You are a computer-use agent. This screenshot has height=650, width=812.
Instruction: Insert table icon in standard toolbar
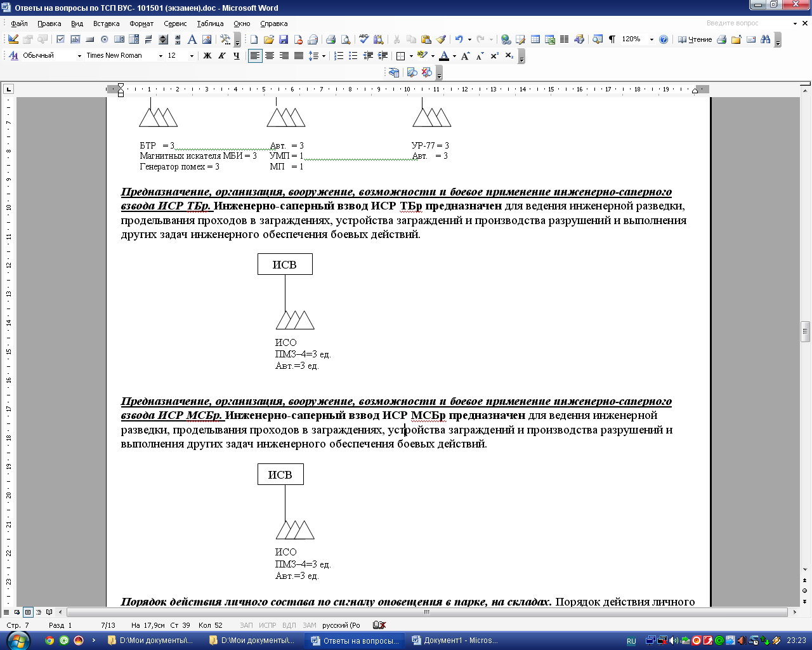(535, 39)
